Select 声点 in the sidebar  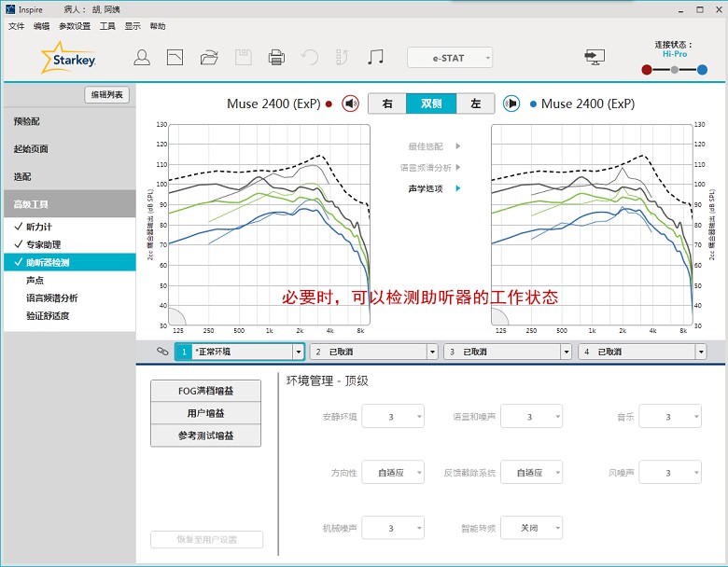pos(35,280)
